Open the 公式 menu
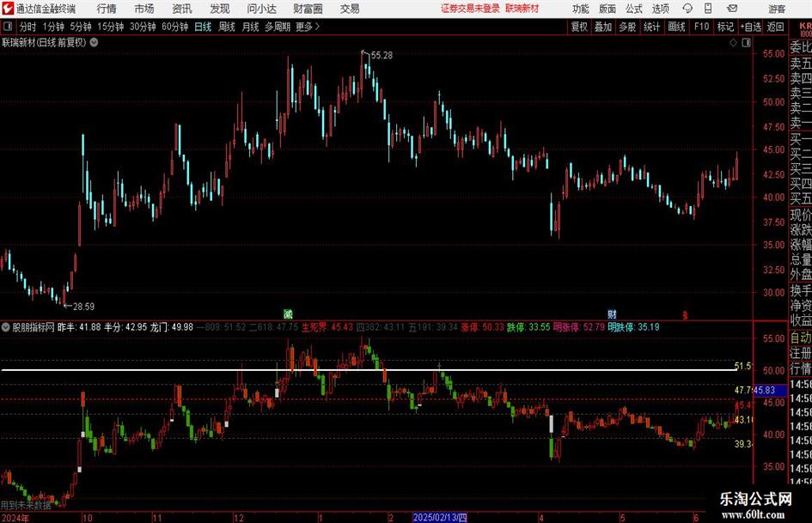The height and width of the screenshot is (523, 812). [x=634, y=9]
